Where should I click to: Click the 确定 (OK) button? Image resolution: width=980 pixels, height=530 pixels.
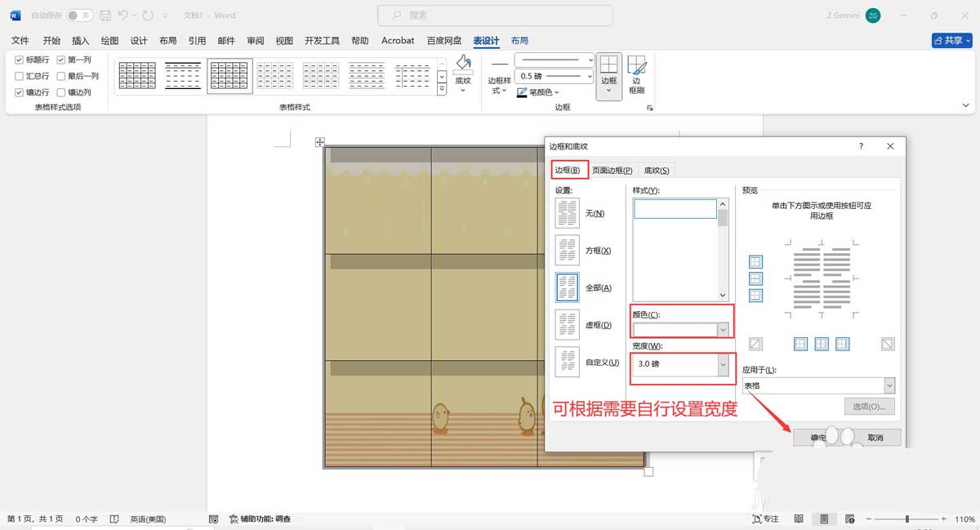(817, 437)
